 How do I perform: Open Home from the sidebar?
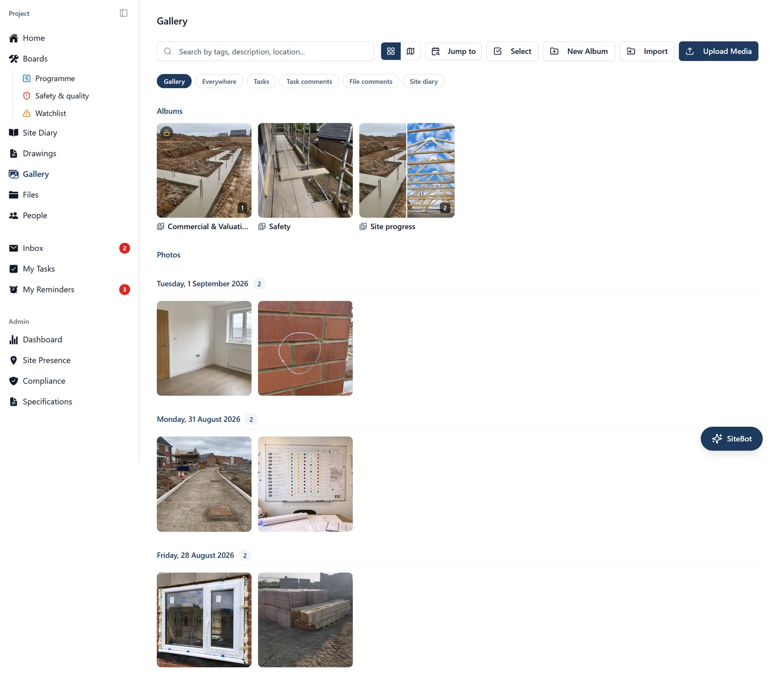pos(33,38)
